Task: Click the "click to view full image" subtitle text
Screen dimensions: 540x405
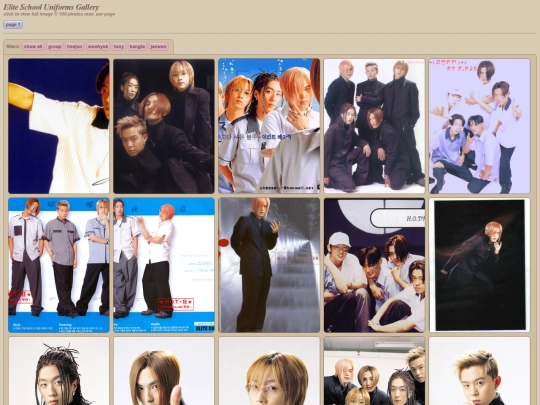Action: point(28,14)
